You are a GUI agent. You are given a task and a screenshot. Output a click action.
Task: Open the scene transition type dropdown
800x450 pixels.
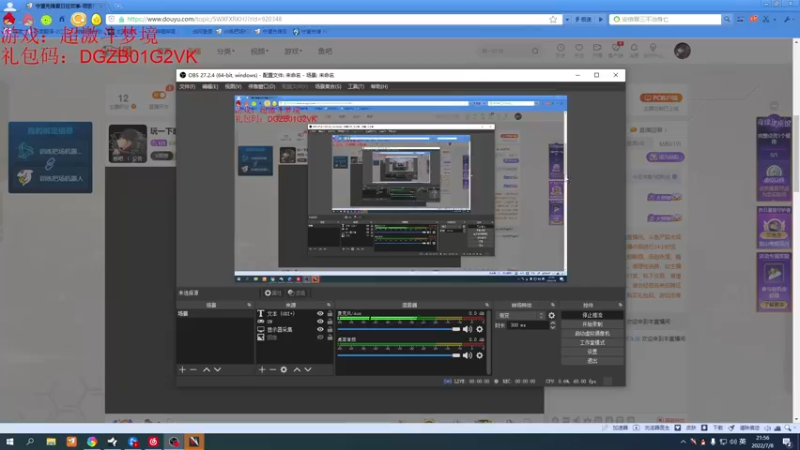coord(521,315)
